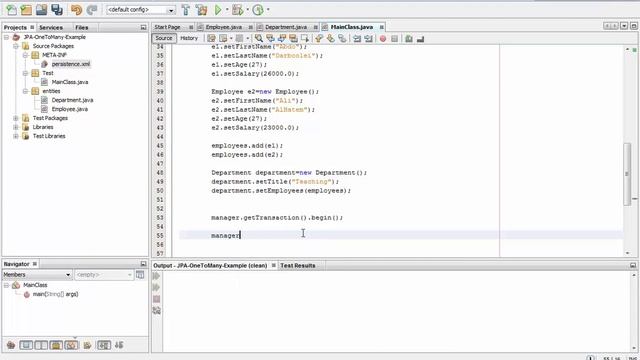
Task: Click the Stop square icon in Output panel
Action: [156, 299]
